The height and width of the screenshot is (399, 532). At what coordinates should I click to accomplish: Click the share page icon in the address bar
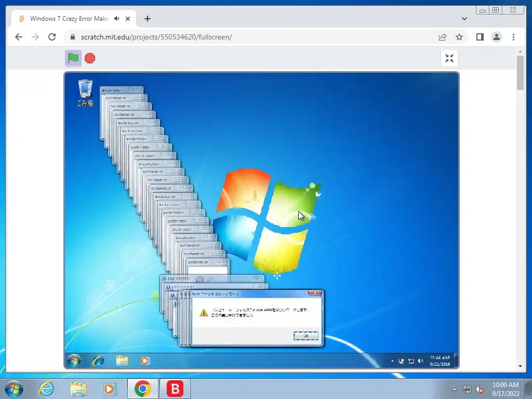[443, 37]
